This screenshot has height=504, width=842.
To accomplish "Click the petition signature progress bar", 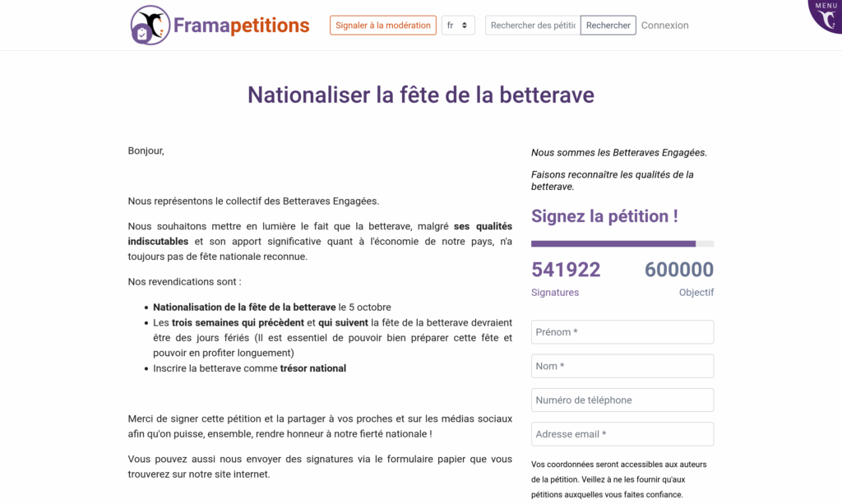I will coord(622,243).
